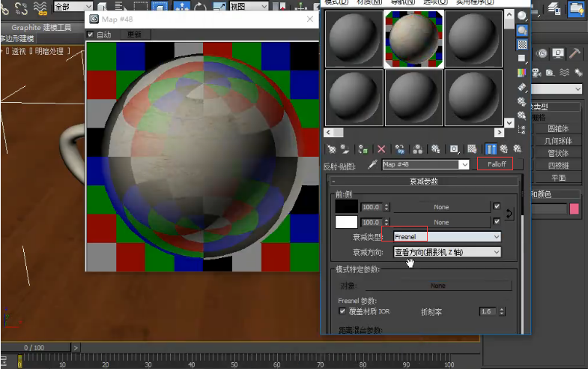Click 折射率 1.6 spinner arrows
Screen dimensions: 588x369
(502, 311)
